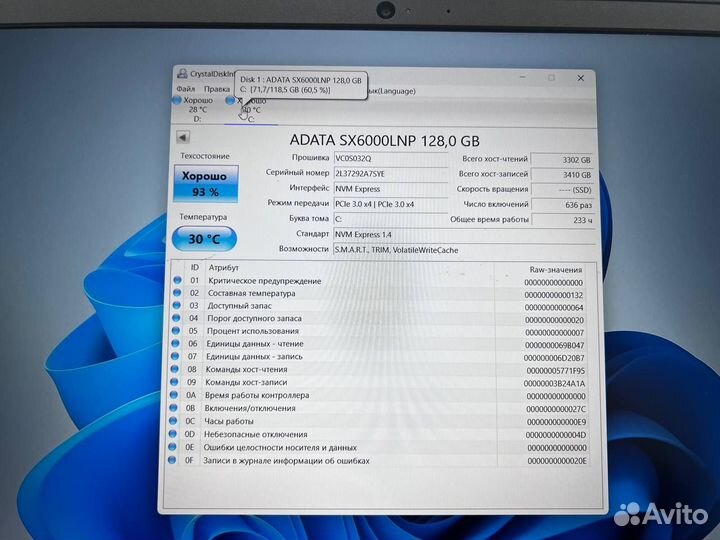Click the ADATA SX6000LNP 128,0 GB model title
This screenshot has width=720, height=540.
click(385, 141)
